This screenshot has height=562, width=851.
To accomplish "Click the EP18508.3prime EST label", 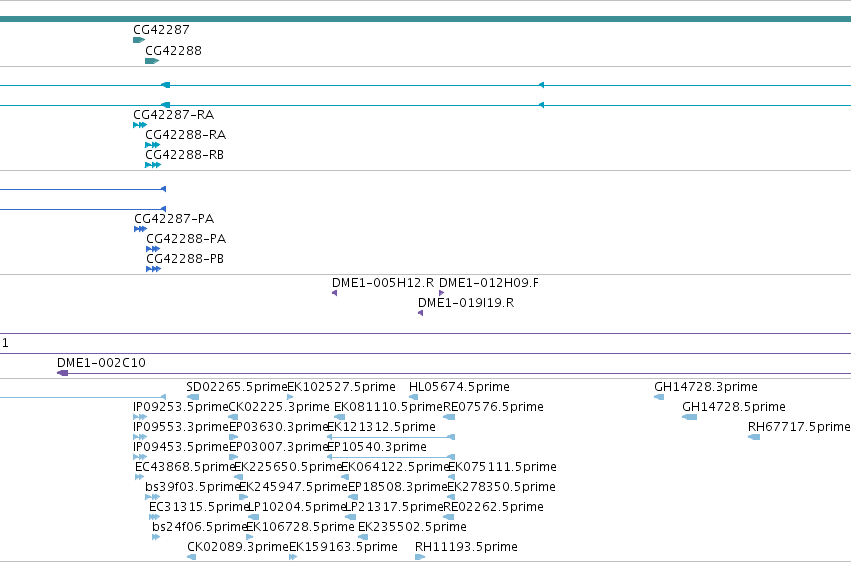I will (397, 487).
